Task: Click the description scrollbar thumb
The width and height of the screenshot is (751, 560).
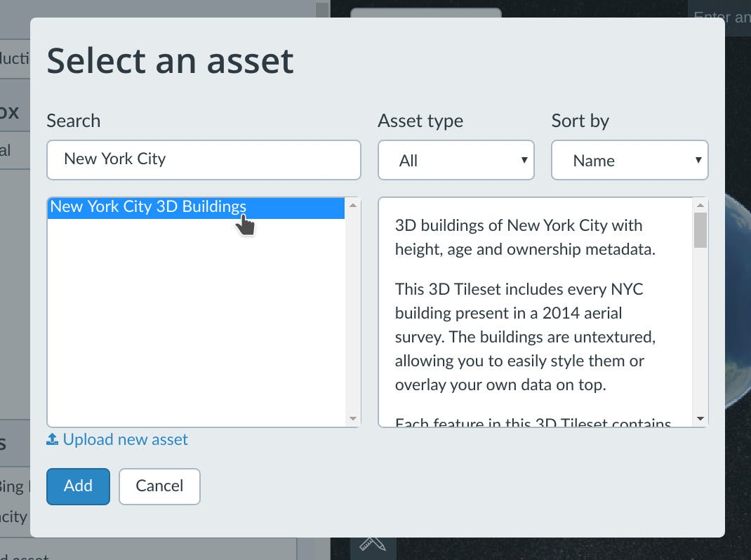Action: (700, 230)
